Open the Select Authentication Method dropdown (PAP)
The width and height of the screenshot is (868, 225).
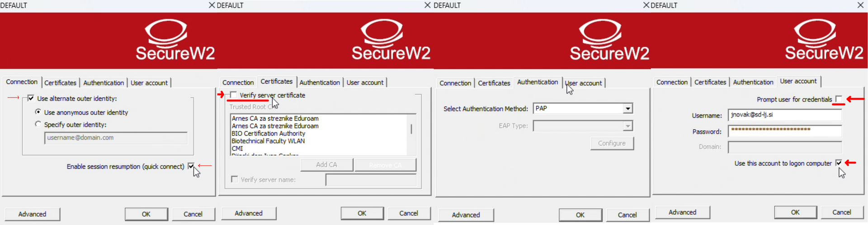click(x=627, y=108)
